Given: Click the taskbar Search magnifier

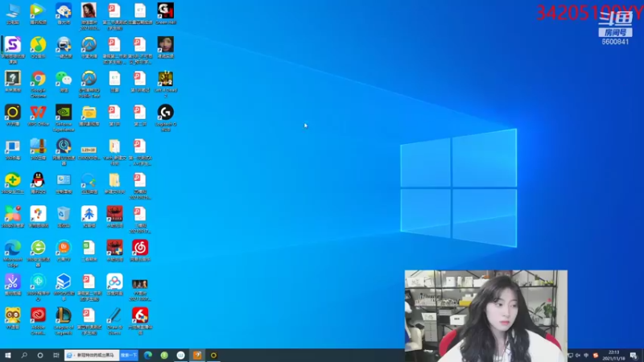Looking at the screenshot, I should pos(24,355).
